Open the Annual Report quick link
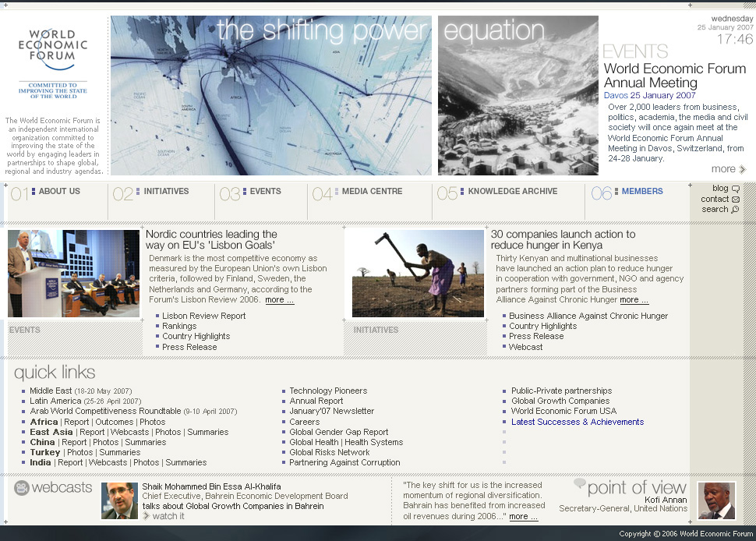This screenshot has width=756, height=541. tap(316, 401)
